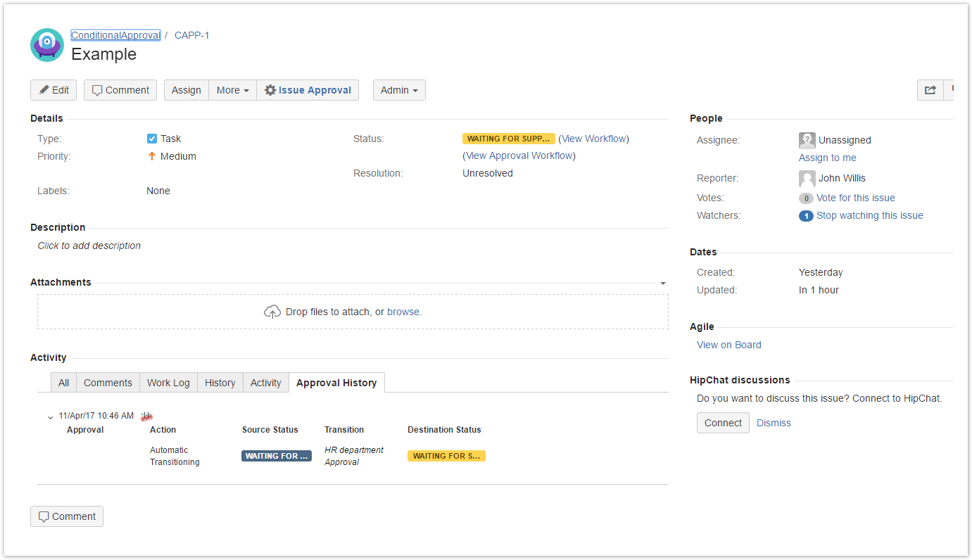Open the More dropdown menu
Screen dimensions: 972x560
(x=232, y=90)
